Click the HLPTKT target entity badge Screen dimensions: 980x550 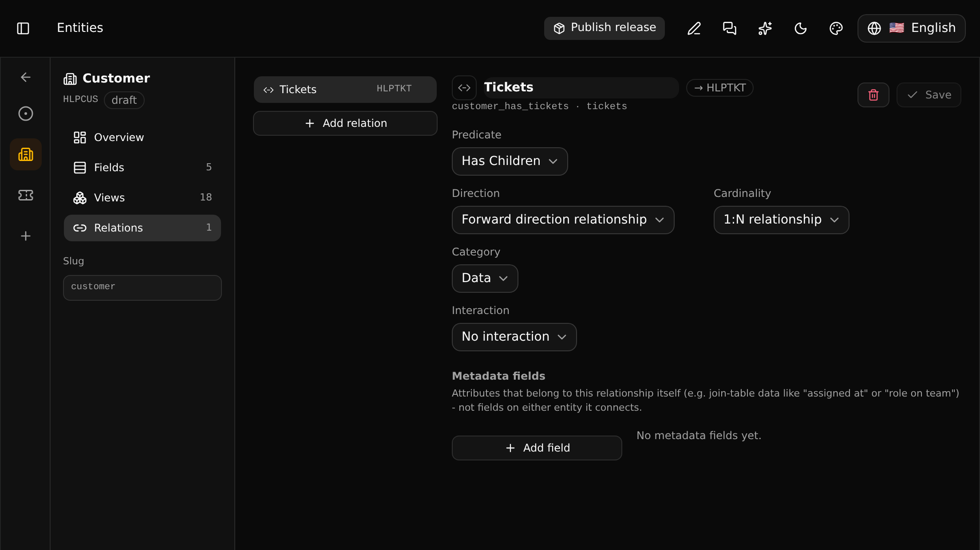tap(720, 88)
